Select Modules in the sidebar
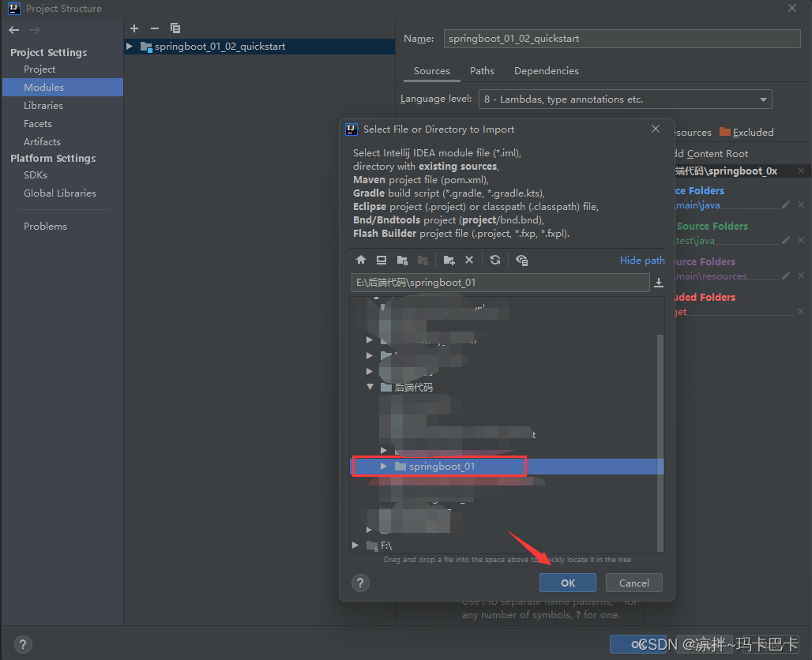812x660 pixels. pos(62,88)
